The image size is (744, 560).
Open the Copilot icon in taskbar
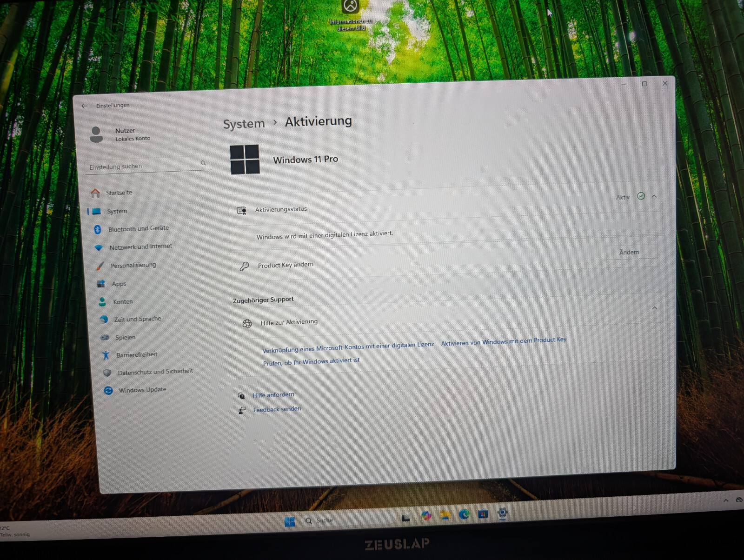click(x=426, y=515)
